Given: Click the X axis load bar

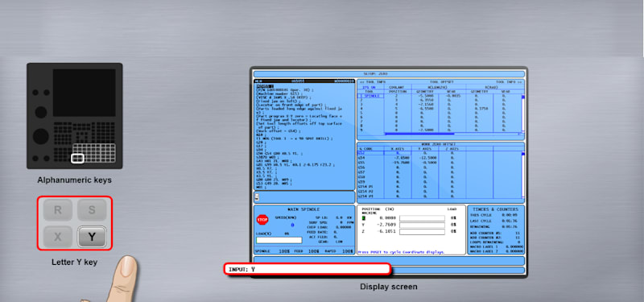Looking at the screenshot, I should 422,218.
